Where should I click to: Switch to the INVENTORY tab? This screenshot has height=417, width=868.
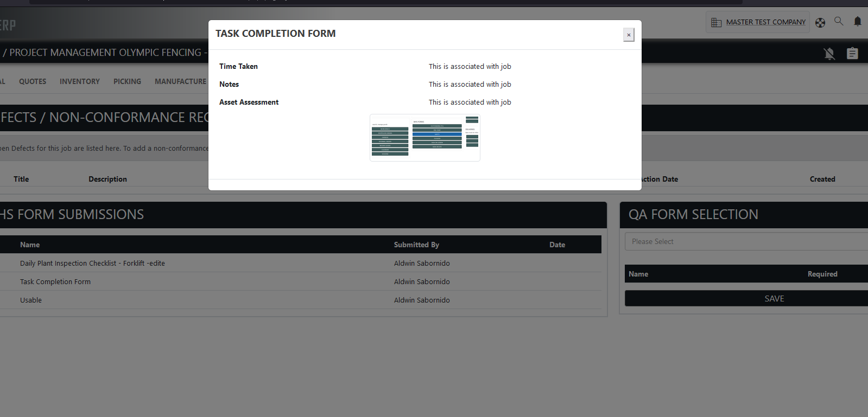80,81
